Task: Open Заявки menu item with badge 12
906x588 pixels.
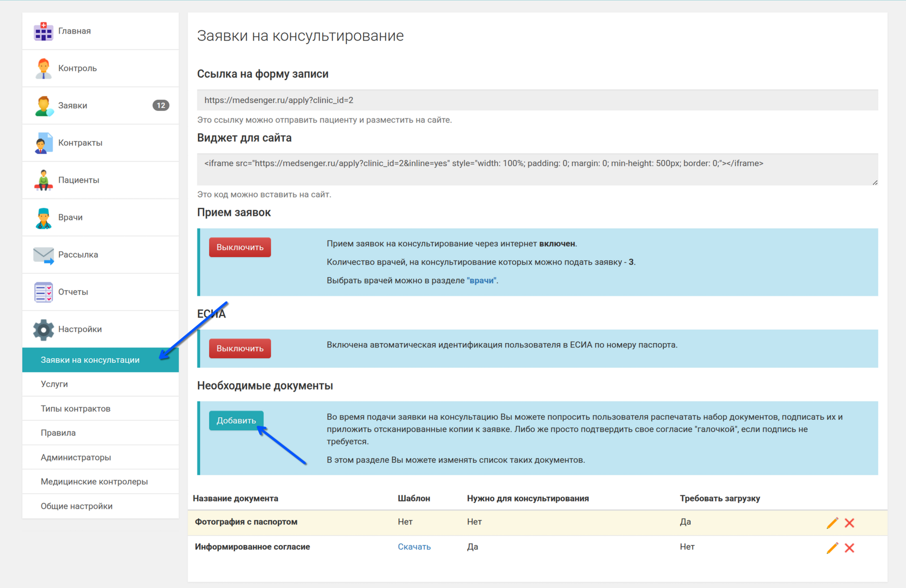Action: click(100, 106)
